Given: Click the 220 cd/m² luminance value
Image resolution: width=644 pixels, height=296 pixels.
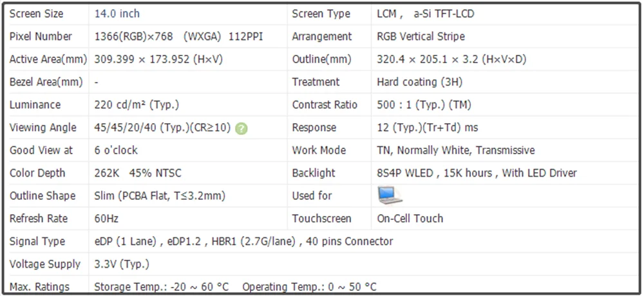Looking at the screenshot, I should coord(137,104).
